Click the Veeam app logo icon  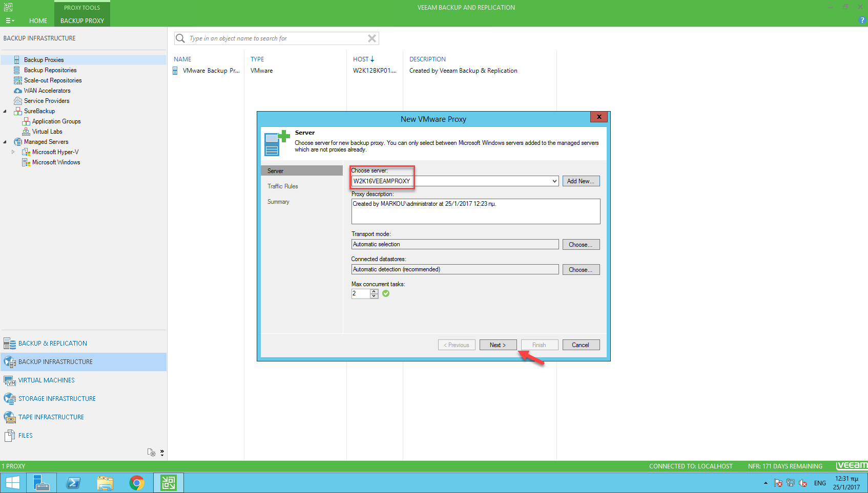coord(8,7)
